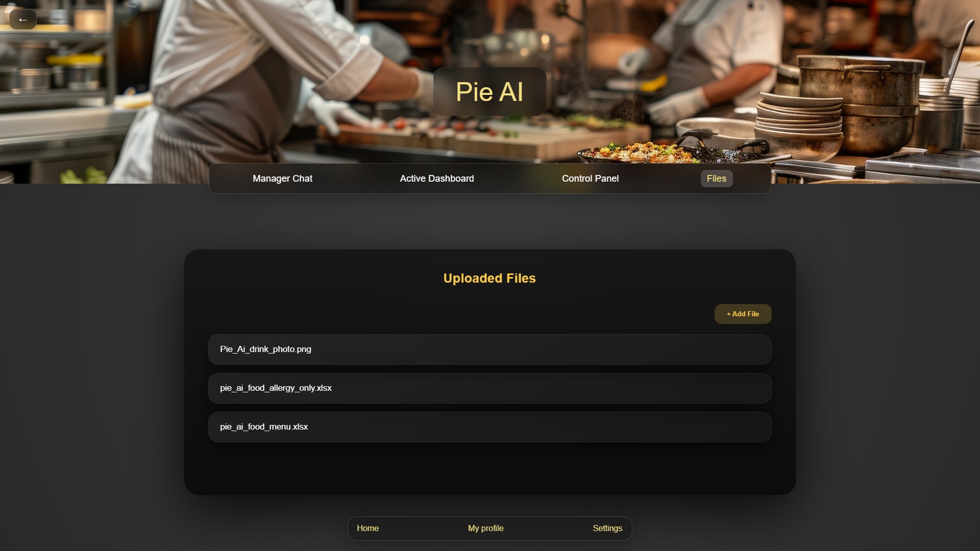
Task: Open My profile link
Action: coord(485,528)
